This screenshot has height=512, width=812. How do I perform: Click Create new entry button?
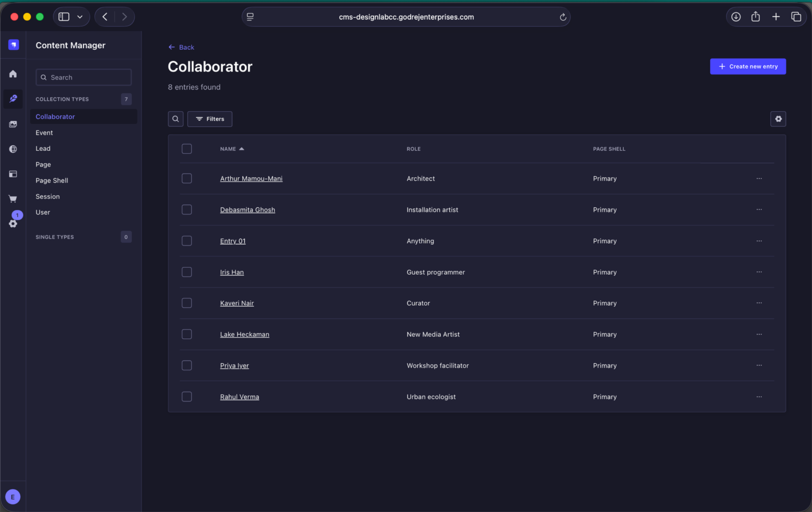click(x=748, y=66)
